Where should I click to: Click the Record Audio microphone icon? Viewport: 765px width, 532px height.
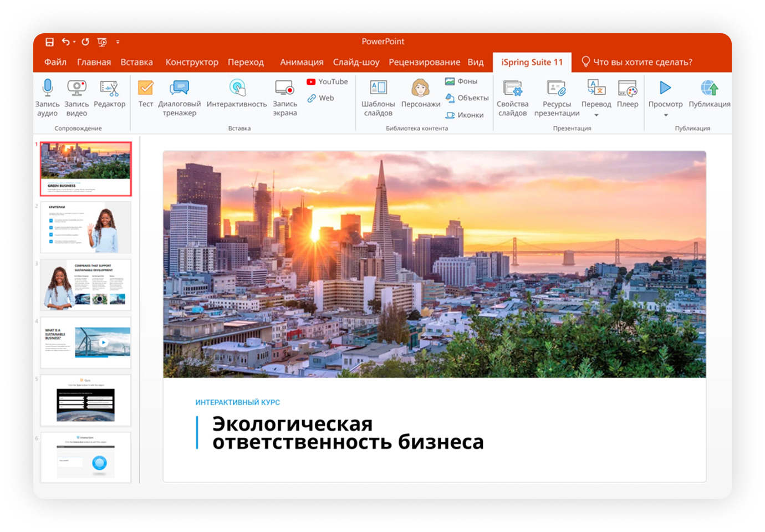pyautogui.click(x=48, y=88)
